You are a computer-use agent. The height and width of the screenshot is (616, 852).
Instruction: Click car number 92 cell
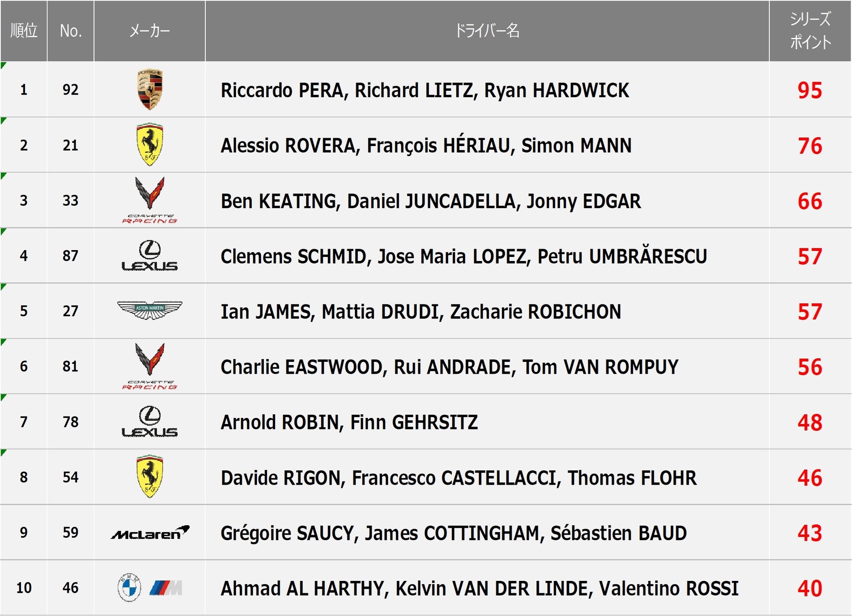[x=71, y=89]
